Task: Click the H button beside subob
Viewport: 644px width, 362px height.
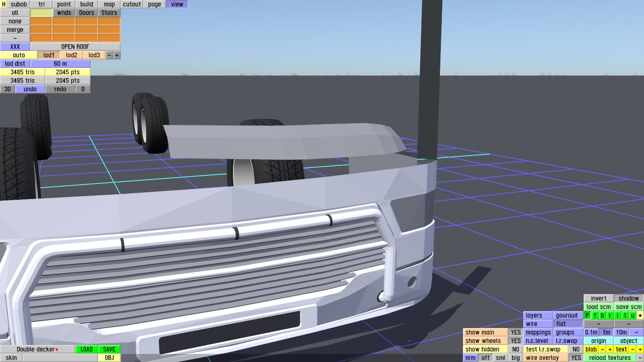Action: [4, 4]
